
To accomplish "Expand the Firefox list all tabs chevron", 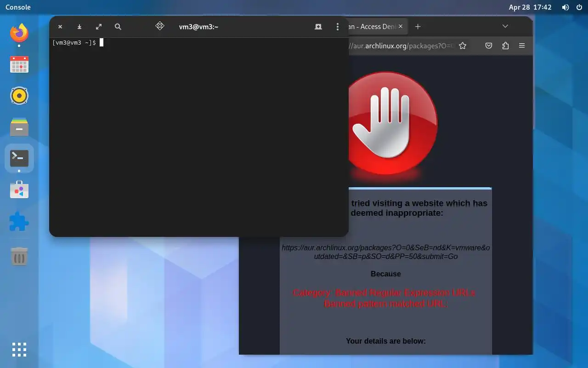I will pyautogui.click(x=505, y=26).
